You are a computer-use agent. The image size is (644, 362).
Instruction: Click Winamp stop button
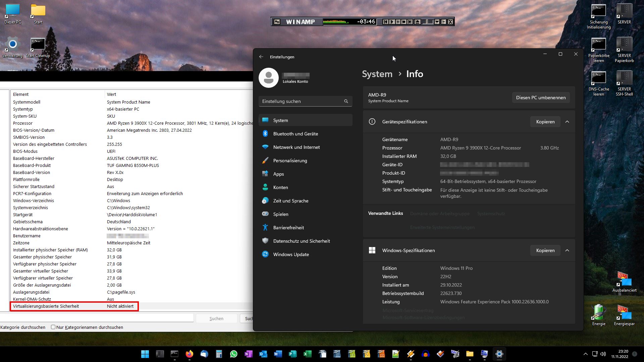(404, 22)
